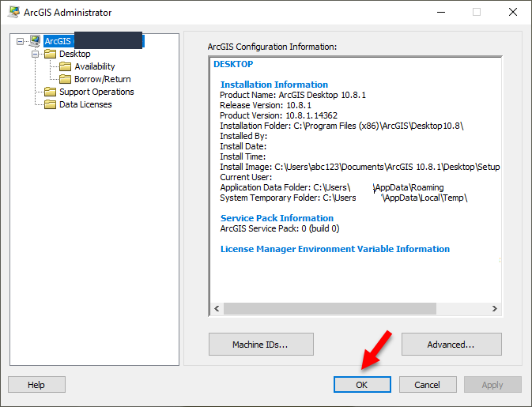Click the Borrow/Return folder icon
The image size is (532, 407).
point(65,79)
